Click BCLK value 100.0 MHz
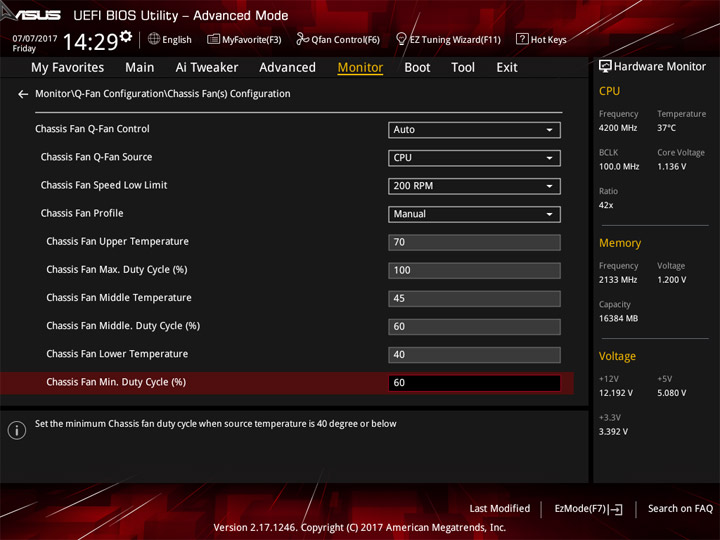The width and height of the screenshot is (720, 540). 619,167
